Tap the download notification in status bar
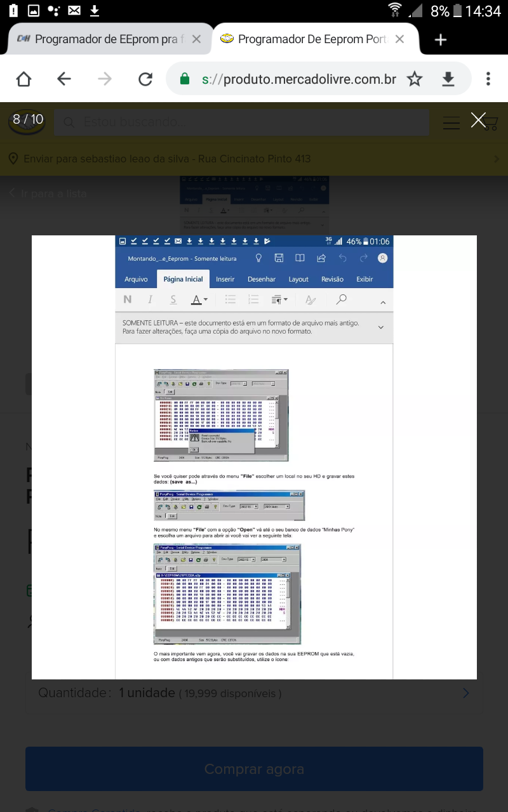Viewport: 508px width, 812px height. 95,11
